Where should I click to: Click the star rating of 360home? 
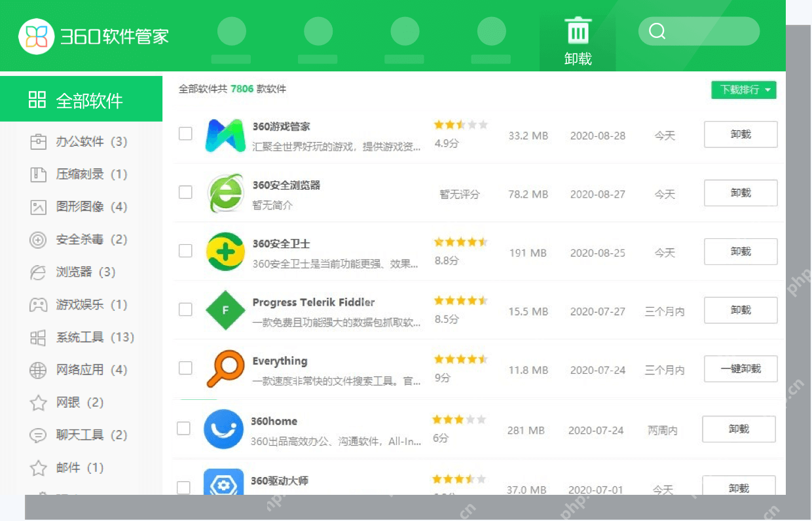click(x=459, y=419)
